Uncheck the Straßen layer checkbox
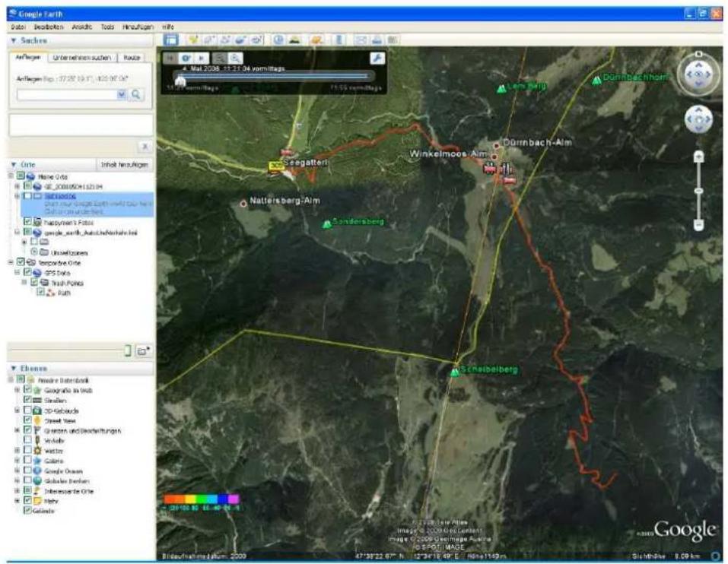This screenshot has height=564, width=728. point(27,400)
